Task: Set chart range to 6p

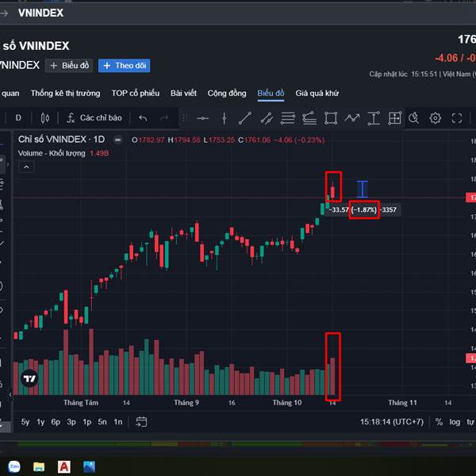Action: click(x=56, y=422)
